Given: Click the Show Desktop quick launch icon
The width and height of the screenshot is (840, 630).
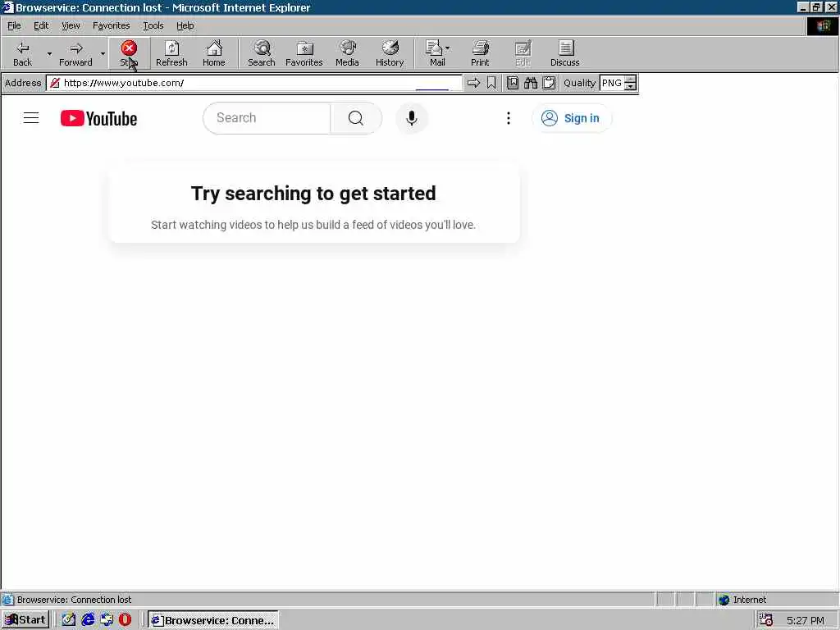Looking at the screenshot, I should tap(69, 620).
